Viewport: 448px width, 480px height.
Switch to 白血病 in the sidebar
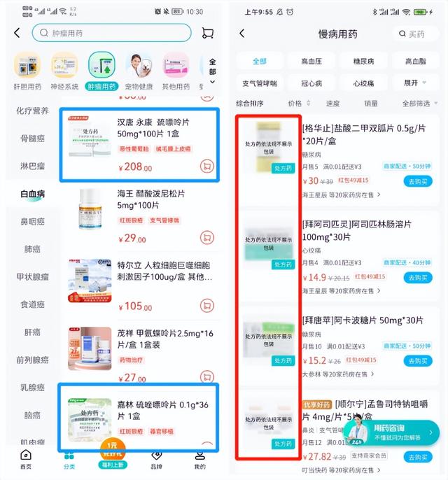click(32, 194)
